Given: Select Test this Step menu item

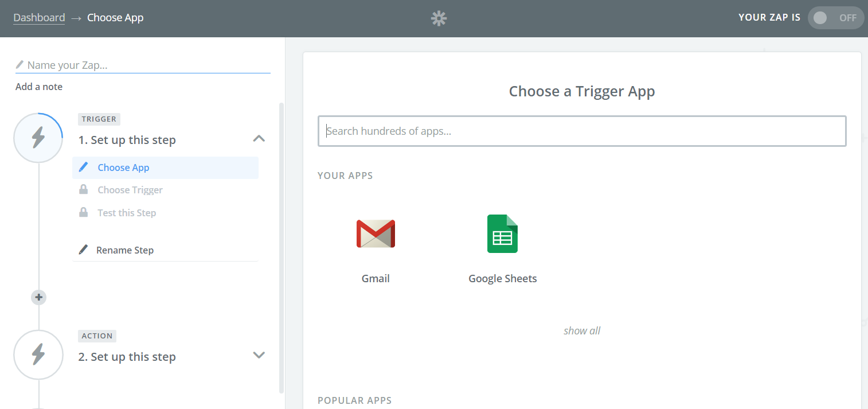Looking at the screenshot, I should coord(127,213).
